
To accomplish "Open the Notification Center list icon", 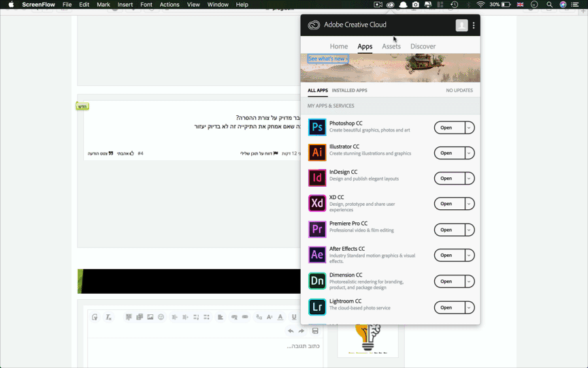I will coord(575,5).
